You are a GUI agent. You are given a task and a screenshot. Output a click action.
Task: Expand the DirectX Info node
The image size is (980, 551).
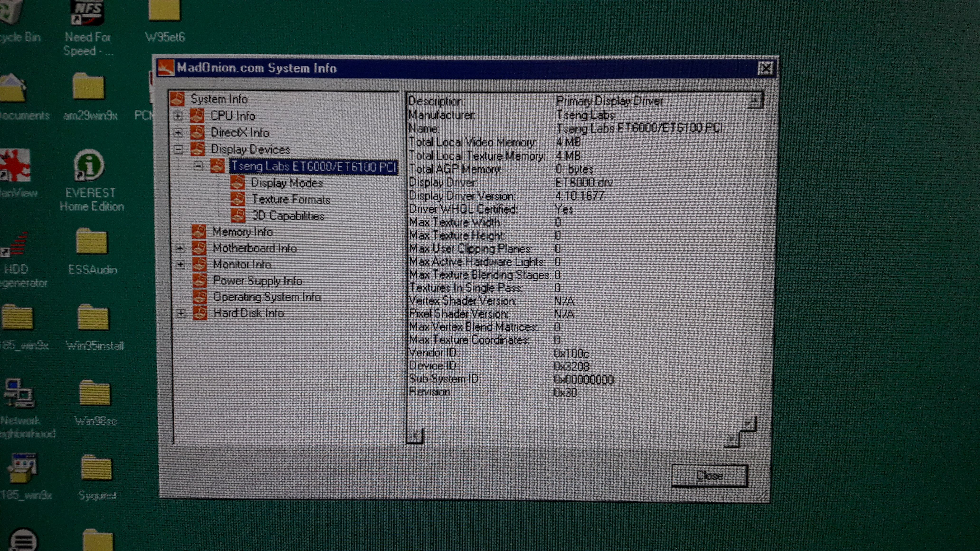[x=178, y=133]
